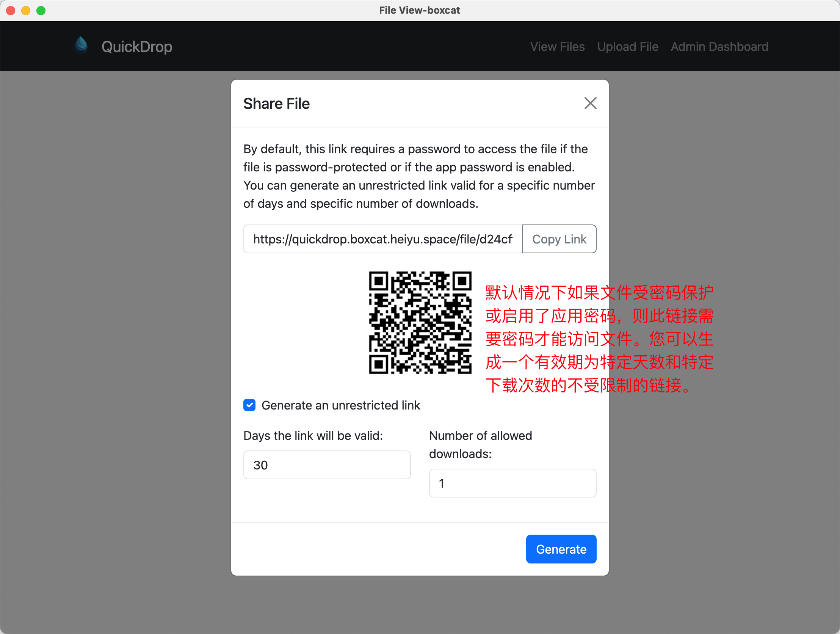Go to View Files in navbar
This screenshot has width=840, height=634.
click(x=557, y=46)
